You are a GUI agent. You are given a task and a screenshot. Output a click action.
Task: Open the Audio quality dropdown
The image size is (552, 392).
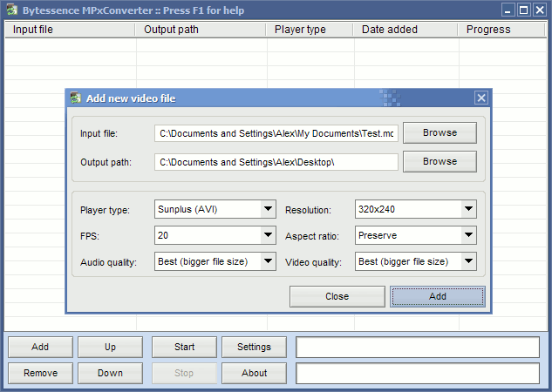click(268, 261)
